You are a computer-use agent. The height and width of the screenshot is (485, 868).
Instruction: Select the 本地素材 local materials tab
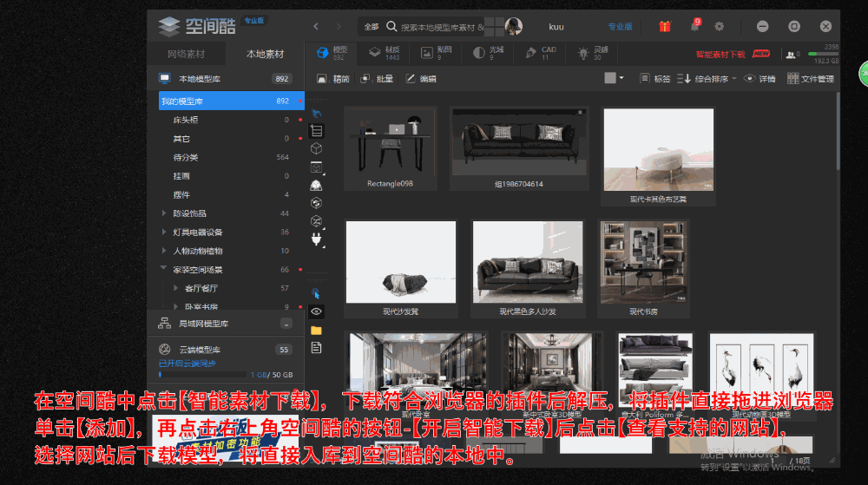coord(265,54)
